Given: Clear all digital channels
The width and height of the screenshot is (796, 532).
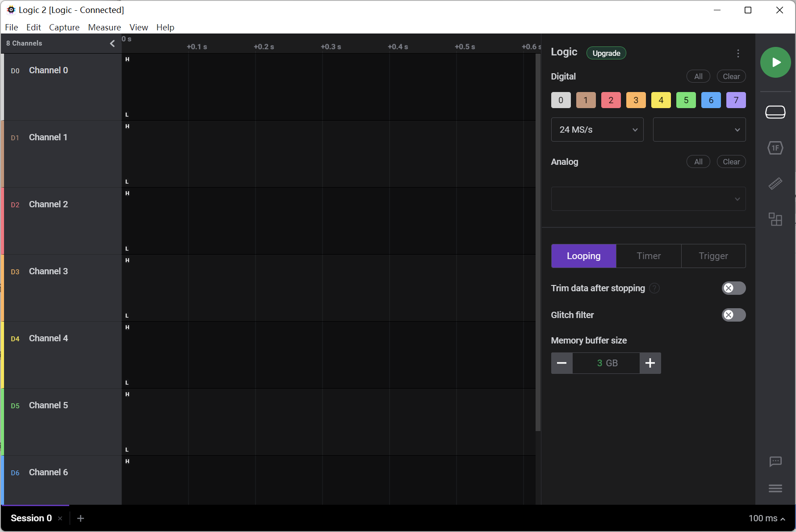Looking at the screenshot, I should coord(731,76).
